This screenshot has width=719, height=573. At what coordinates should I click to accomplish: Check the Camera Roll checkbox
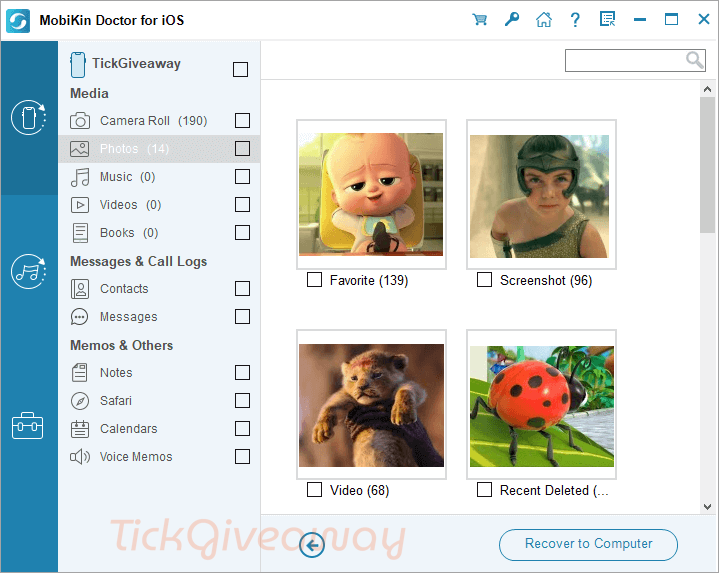pos(242,121)
